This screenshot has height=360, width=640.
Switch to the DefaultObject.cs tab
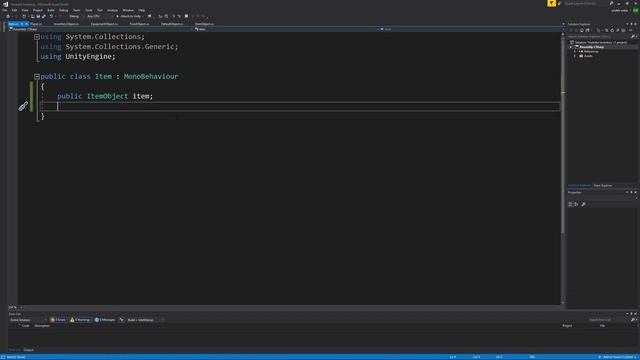click(172, 24)
